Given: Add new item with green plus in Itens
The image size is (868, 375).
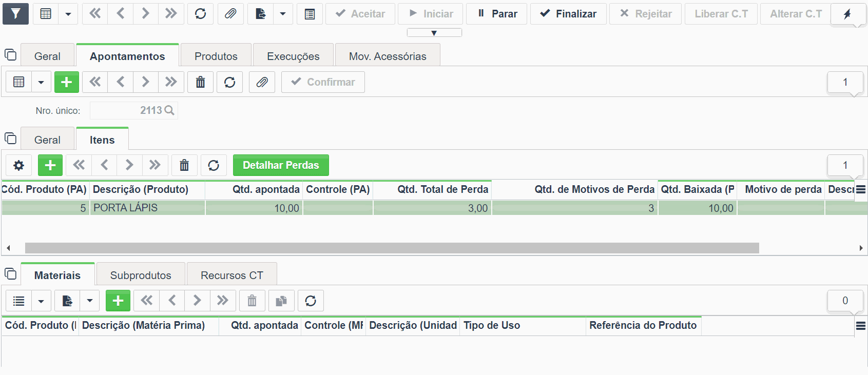Looking at the screenshot, I should pos(50,165).
